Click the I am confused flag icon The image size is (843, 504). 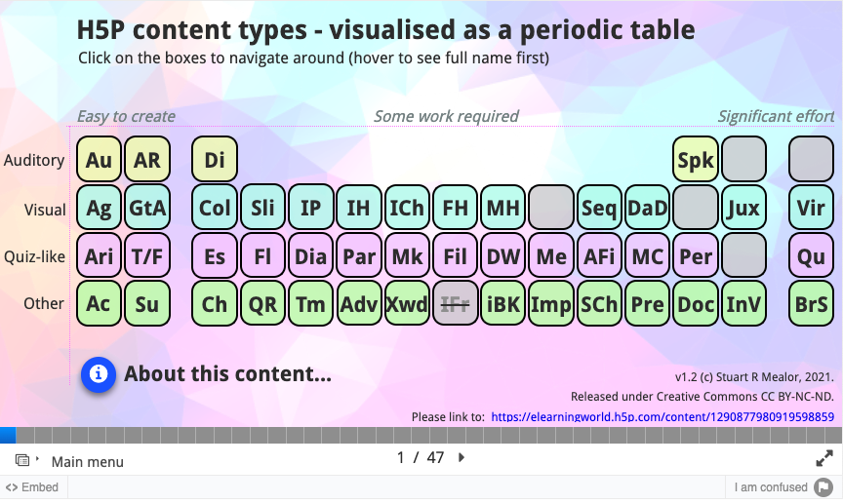pyautogui.click(x=823, y=487)
